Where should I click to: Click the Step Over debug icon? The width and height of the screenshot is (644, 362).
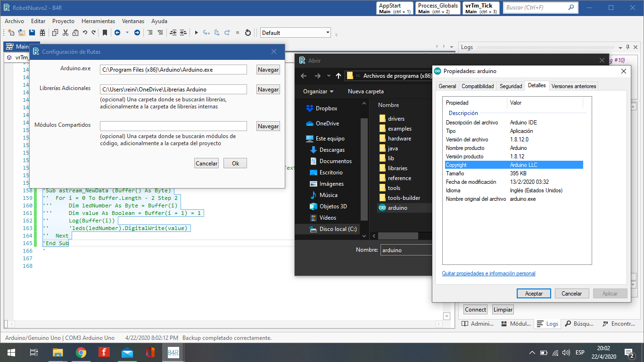click(217, 33)
